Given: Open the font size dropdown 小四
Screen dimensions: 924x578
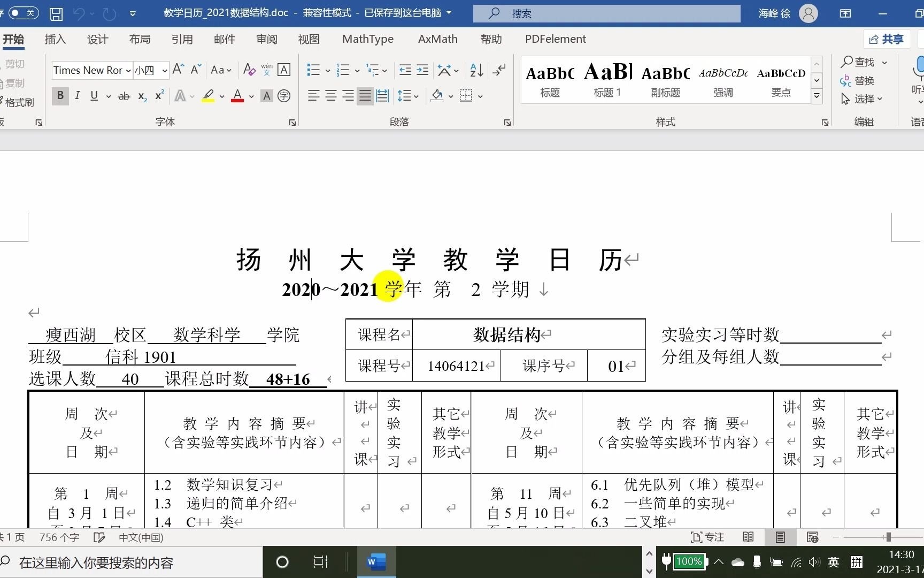Looking at the screenshot, I should 165,71.
